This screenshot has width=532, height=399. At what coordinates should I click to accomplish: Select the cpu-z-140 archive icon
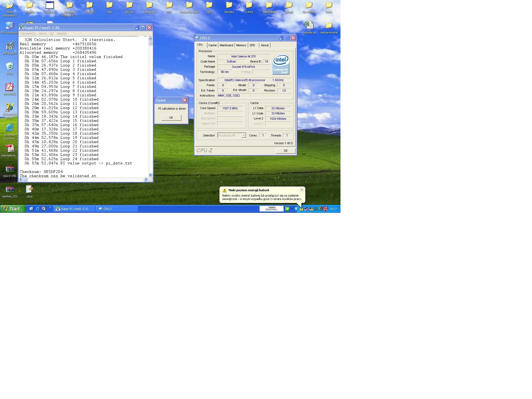click(10, 171)
